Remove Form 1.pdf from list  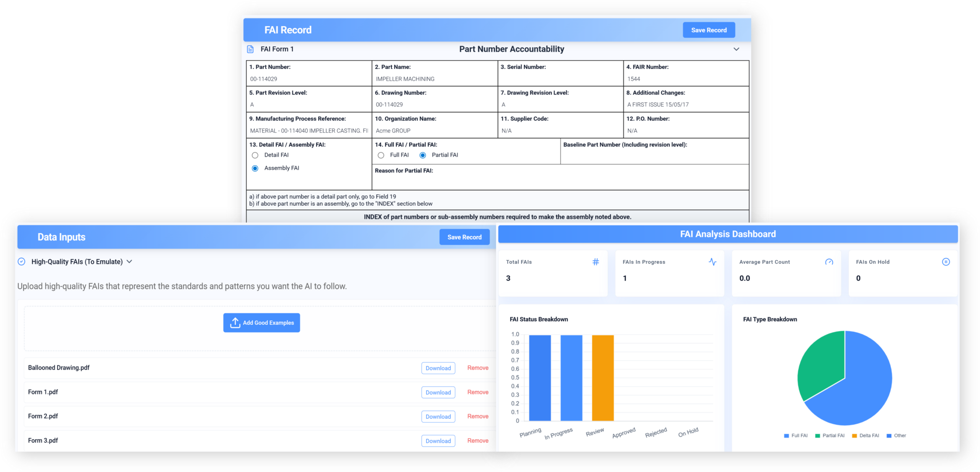tap(477, 392)
